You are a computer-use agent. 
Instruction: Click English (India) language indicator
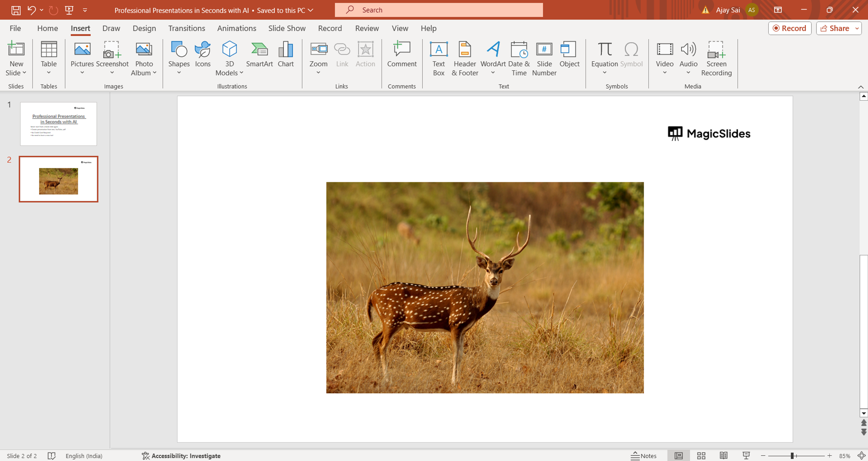coord(84,456)
